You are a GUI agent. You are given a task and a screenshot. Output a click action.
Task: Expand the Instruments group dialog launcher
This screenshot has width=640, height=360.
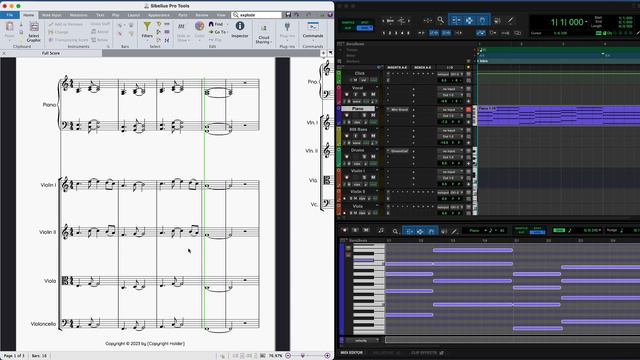tap(108, 47)
